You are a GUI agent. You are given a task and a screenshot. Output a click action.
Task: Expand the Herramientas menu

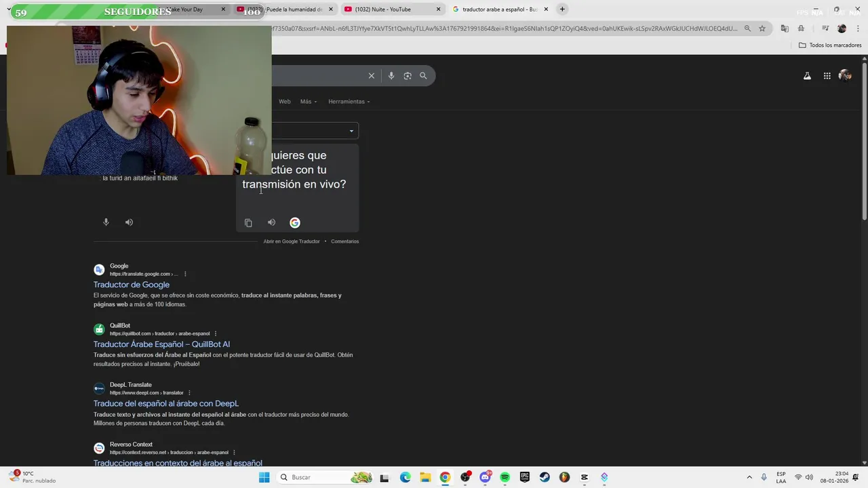[349, 102]
